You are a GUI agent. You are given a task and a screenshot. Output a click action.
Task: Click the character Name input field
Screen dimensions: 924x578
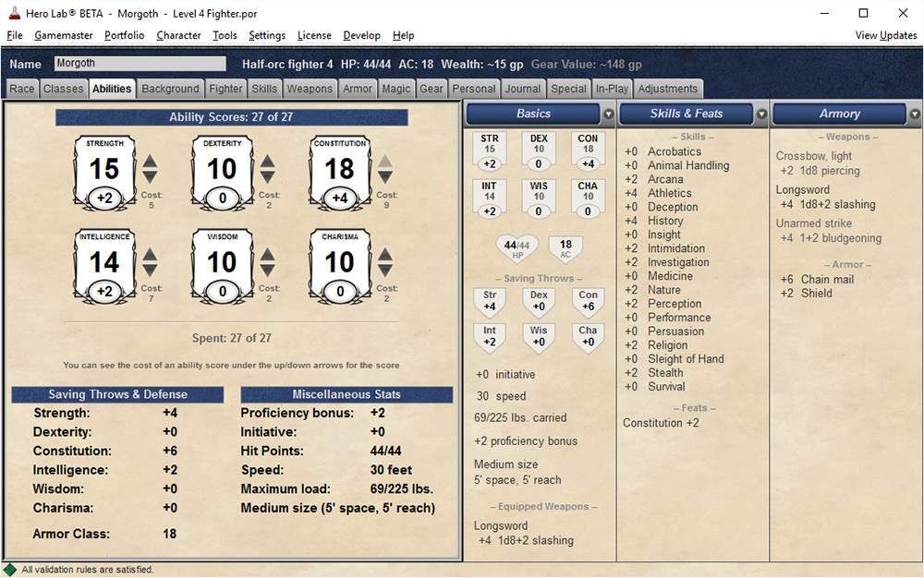point(140,63)
